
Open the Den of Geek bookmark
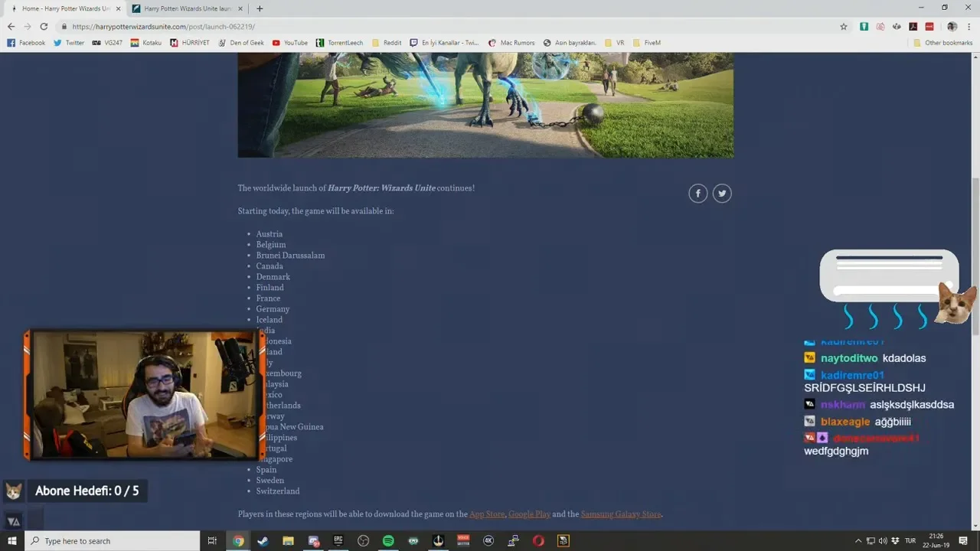[240, 43]
